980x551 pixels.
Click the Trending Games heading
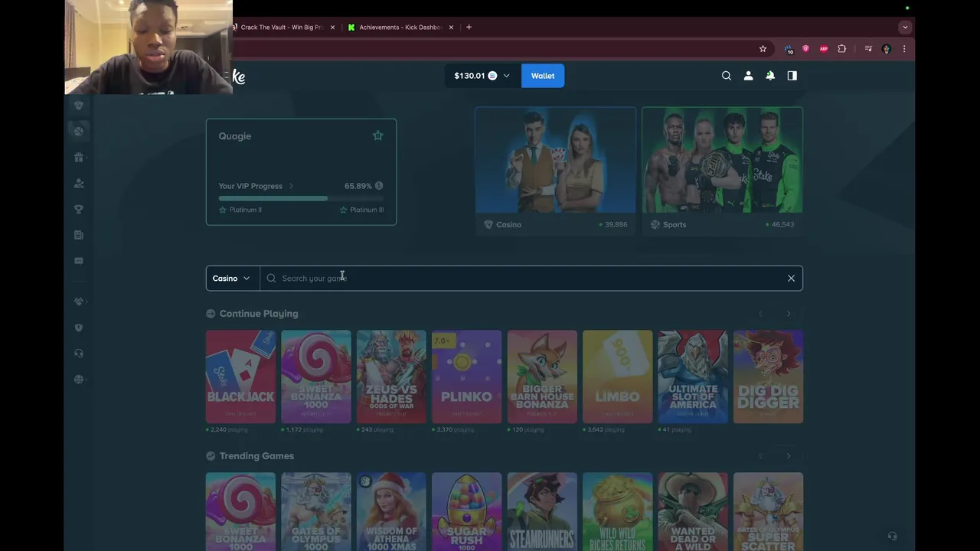256,456
